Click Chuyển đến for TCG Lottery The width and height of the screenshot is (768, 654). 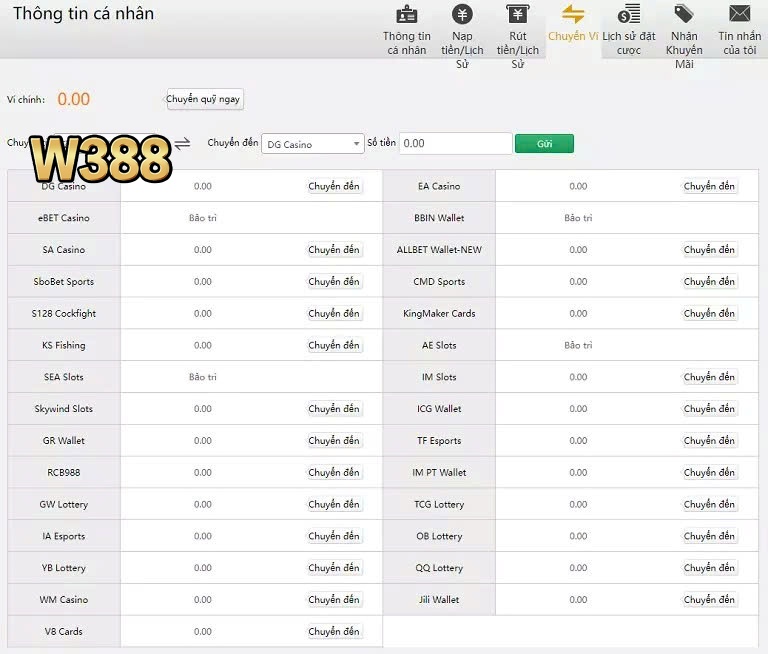coord(709,505)
